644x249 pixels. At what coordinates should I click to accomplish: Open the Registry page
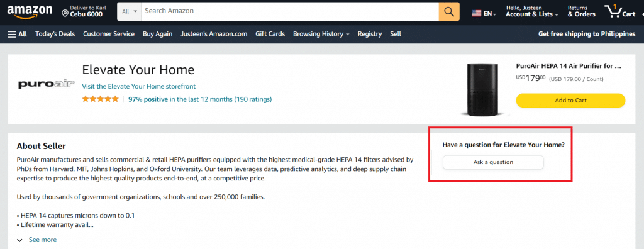pos(370,34)
